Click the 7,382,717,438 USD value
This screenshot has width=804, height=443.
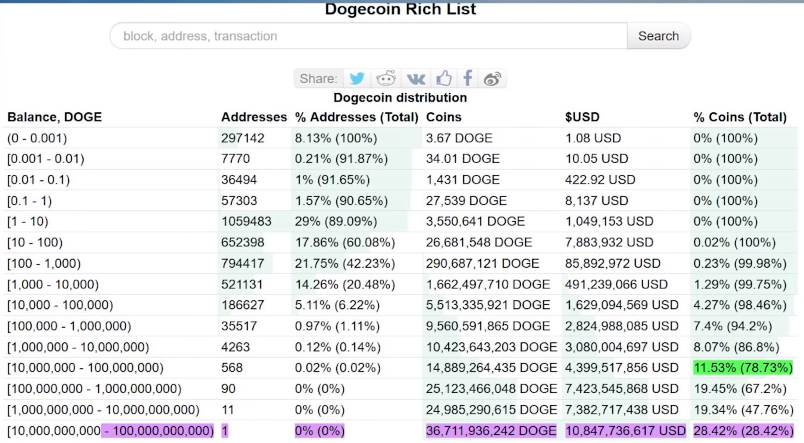(621, 410)
